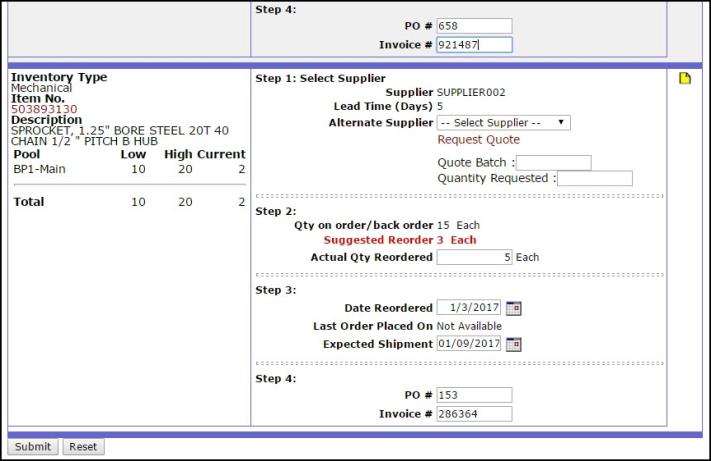This screenshot has width=711, height=461.
Task: Select the 'Step 1: Select Supplier' heading
Action: (x=320, y=78)
